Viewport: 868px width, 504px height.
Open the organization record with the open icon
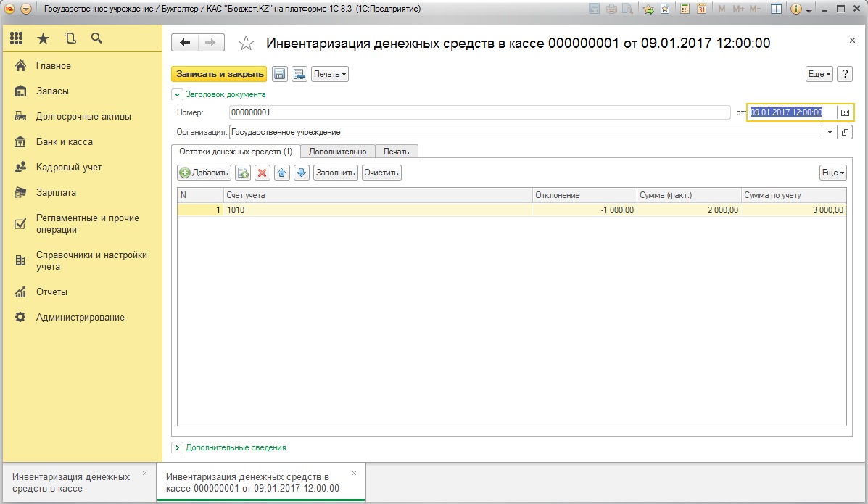845,133
